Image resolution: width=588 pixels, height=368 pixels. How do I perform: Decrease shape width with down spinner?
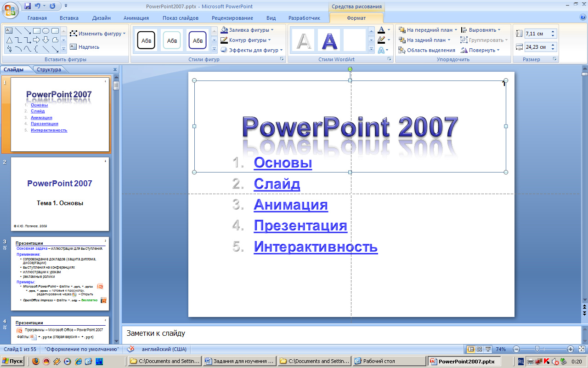(x=553, y=49)
